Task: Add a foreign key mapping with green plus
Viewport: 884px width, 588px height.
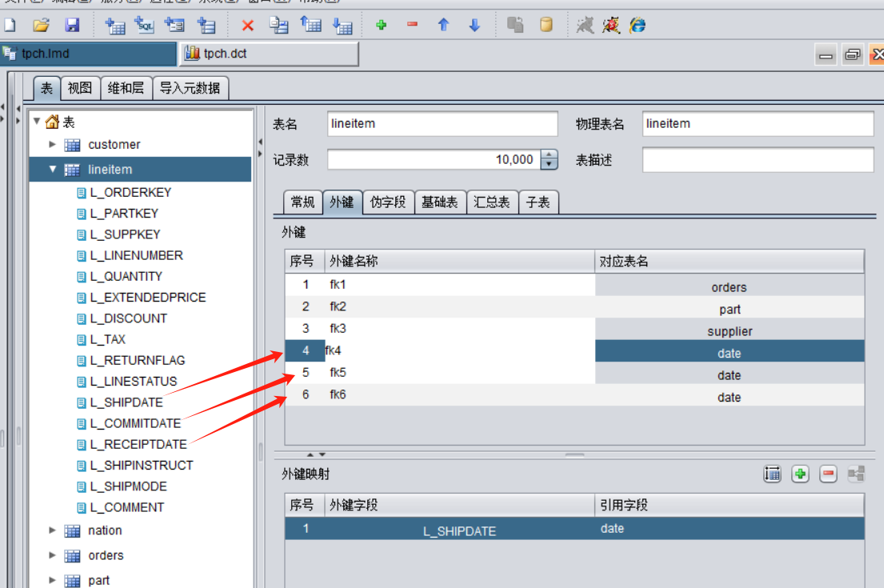Action: 800,474
